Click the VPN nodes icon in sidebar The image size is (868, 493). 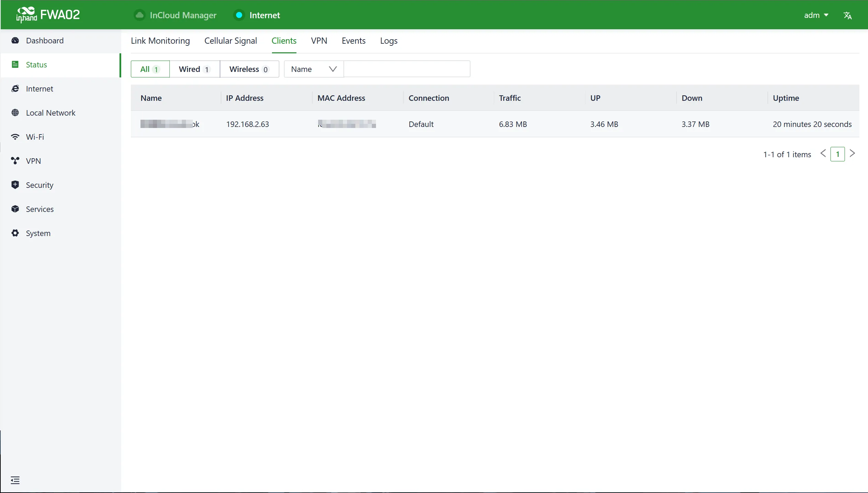15,161
